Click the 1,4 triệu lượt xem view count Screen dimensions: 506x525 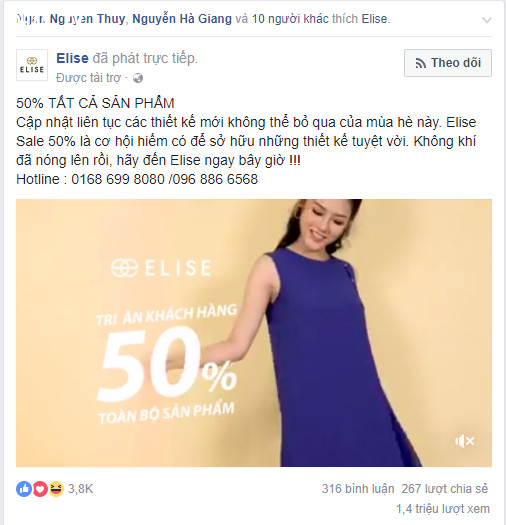[443, 509]
